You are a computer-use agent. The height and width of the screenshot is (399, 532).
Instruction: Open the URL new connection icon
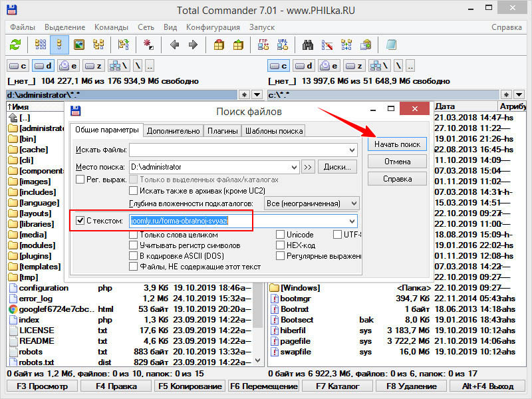283,45
